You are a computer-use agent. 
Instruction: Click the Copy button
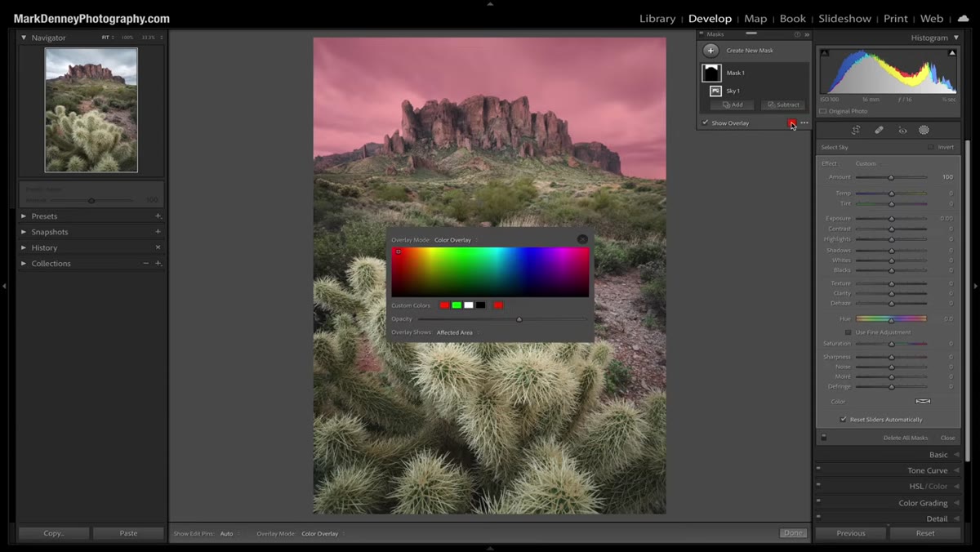[x=54, y=533]
